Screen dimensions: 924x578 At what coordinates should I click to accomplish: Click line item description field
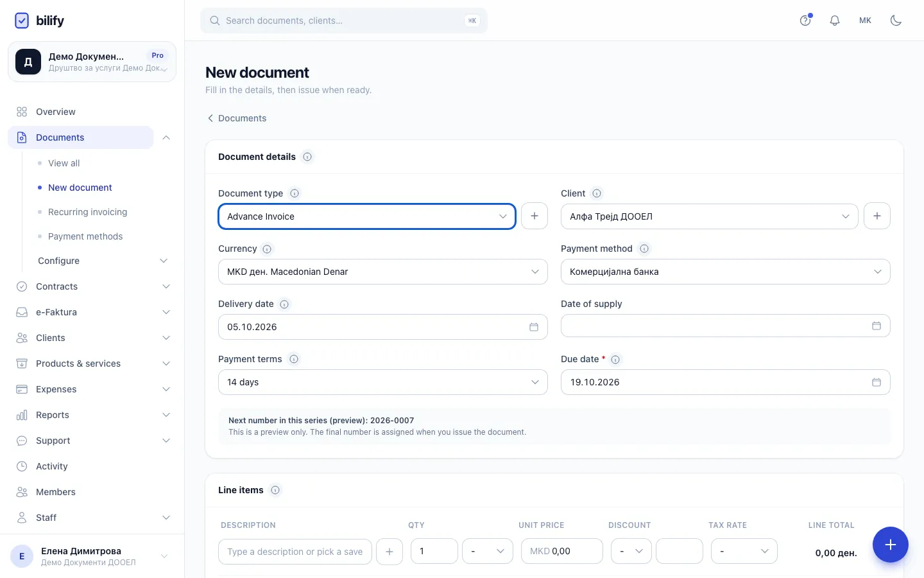coord(295,552)
